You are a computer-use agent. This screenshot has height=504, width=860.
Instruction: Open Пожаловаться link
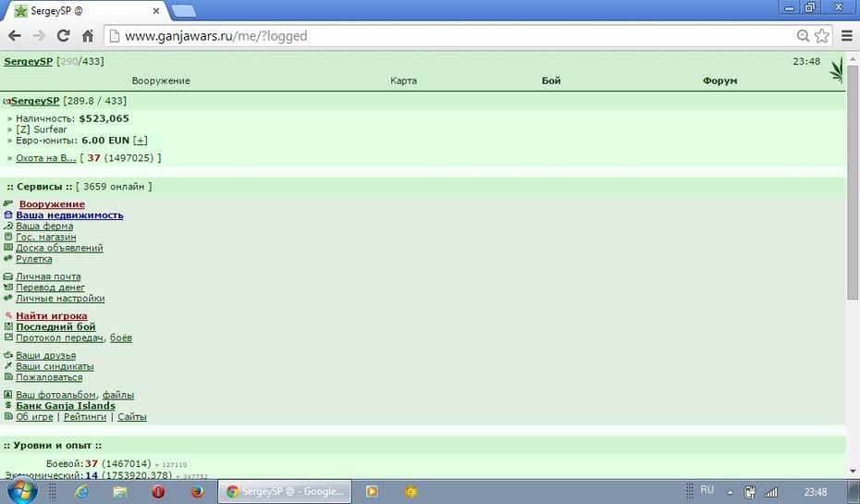pos(49,377)
